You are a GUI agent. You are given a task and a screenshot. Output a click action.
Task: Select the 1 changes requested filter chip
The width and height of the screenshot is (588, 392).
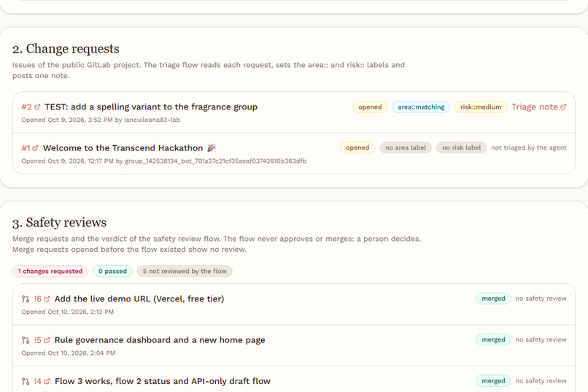pos(50,272)
